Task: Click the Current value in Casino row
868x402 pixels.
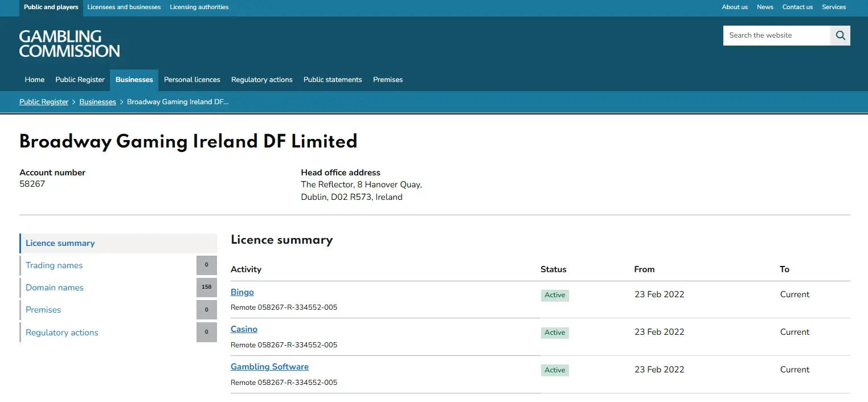Action: pos(795,332)
